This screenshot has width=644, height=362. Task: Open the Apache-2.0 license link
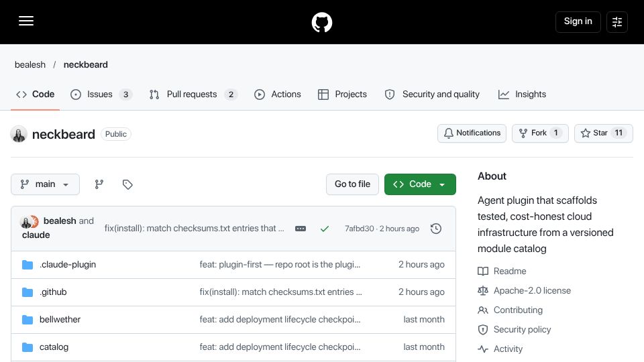[524, 290]
